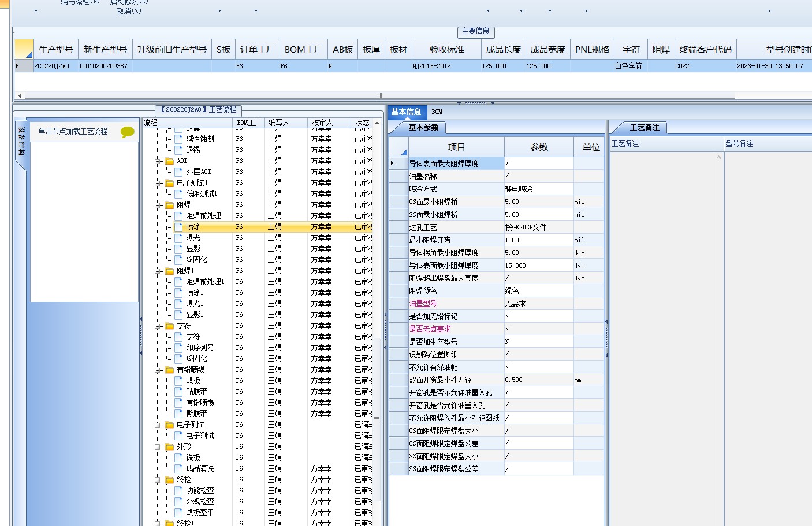Click scroll-left arrow of main grid scrollbar

click(20, 95)
